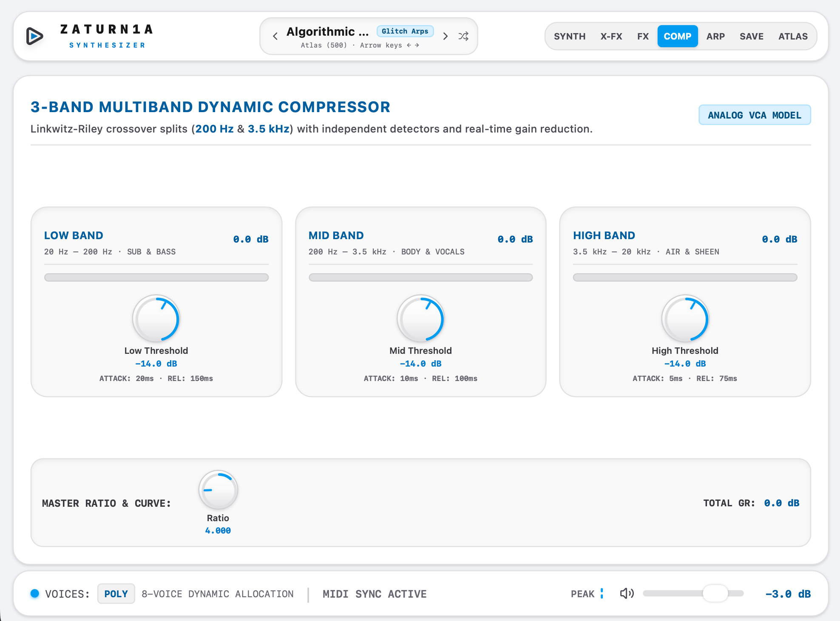840x621 pixels.
Task: Open the FX tab
Action: point(643,37)
